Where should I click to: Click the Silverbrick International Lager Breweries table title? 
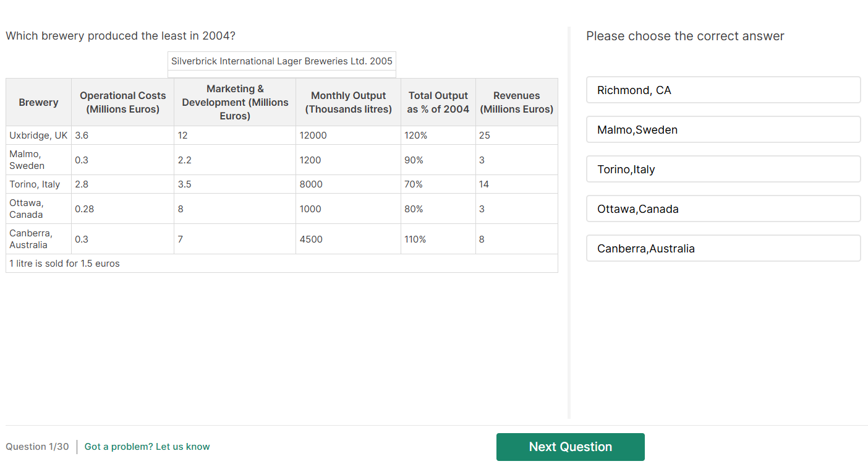click(x=282, y=61)
